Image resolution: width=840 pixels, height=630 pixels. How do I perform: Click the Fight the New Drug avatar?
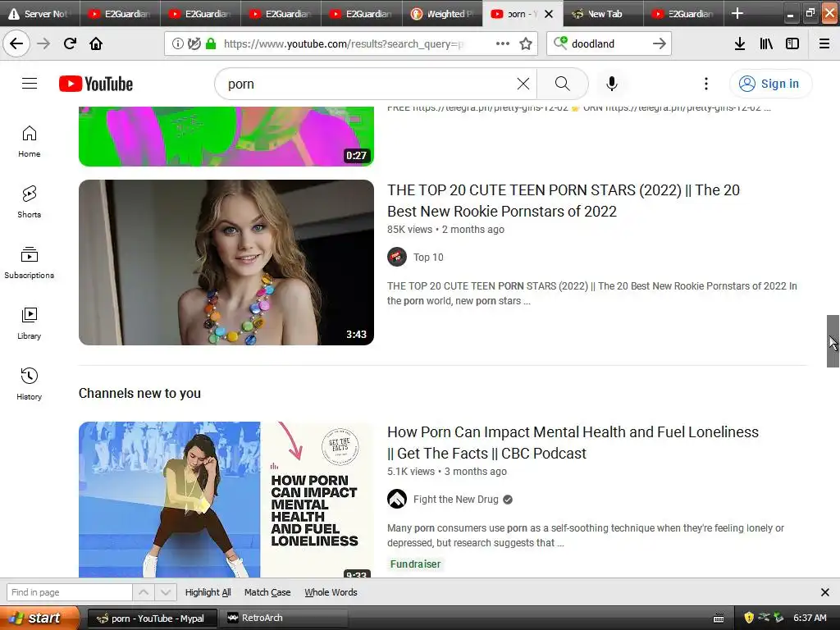click(397, 500)
